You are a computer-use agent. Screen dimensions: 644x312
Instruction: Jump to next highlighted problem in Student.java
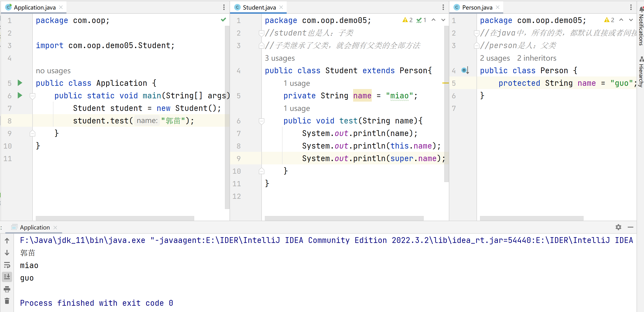point(443,20)
